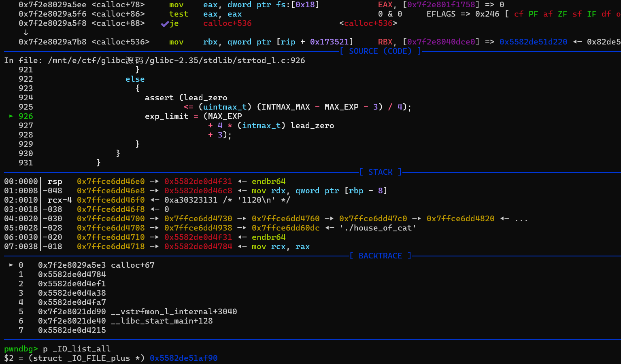Click the _IO_list_all pointer value 0x5582de51af90
Image resolution: width=621 pixels, height=364 pixels.
pyautogui.click(x=183, y=358)
